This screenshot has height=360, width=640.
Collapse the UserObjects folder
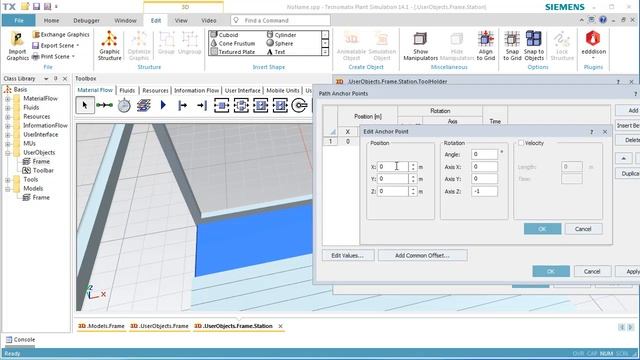[x=8, y=153]
